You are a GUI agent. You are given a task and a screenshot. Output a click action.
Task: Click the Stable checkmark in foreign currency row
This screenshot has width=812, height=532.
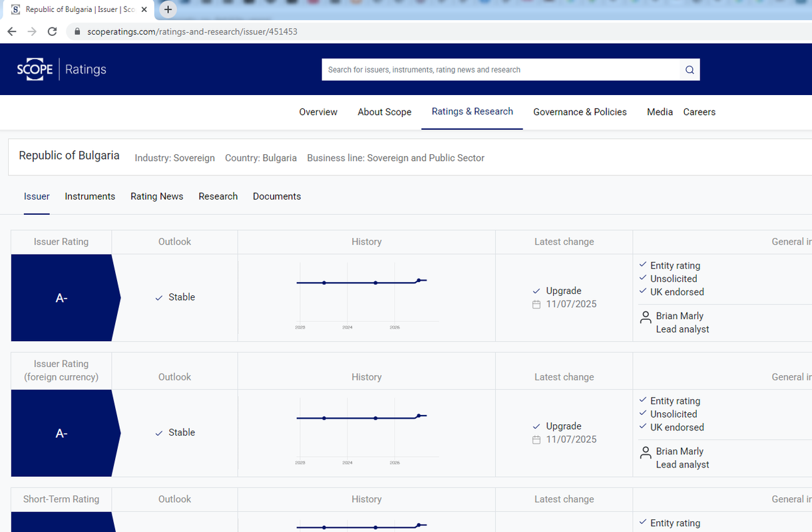click(158, 433)
